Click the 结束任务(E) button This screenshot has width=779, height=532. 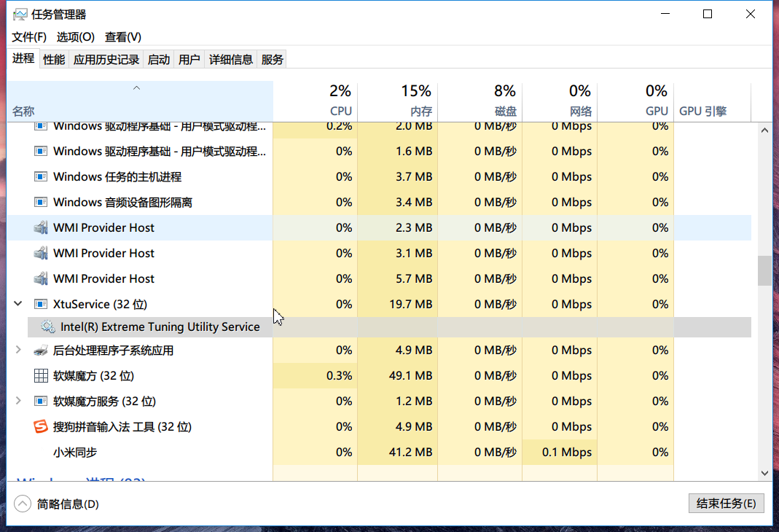tap(726, 503)
